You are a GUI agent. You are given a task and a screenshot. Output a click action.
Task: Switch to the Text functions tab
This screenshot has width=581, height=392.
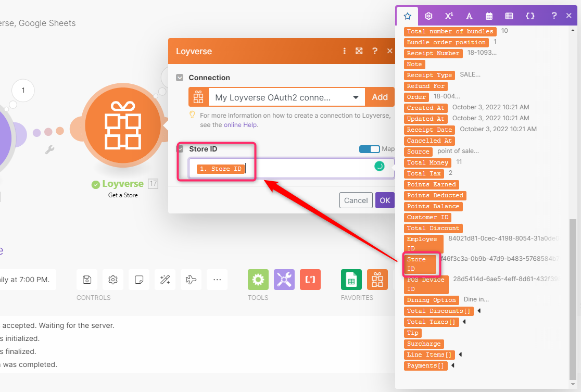[x=469, y=16]
